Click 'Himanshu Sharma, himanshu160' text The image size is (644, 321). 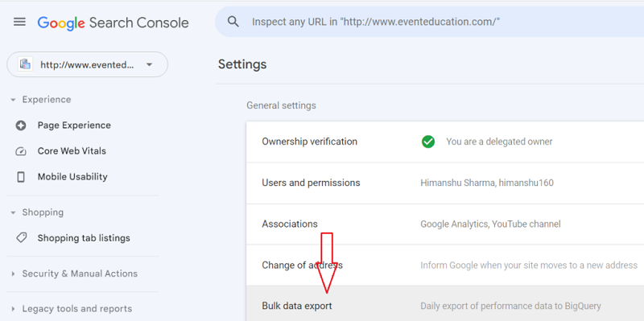(487, 183)
